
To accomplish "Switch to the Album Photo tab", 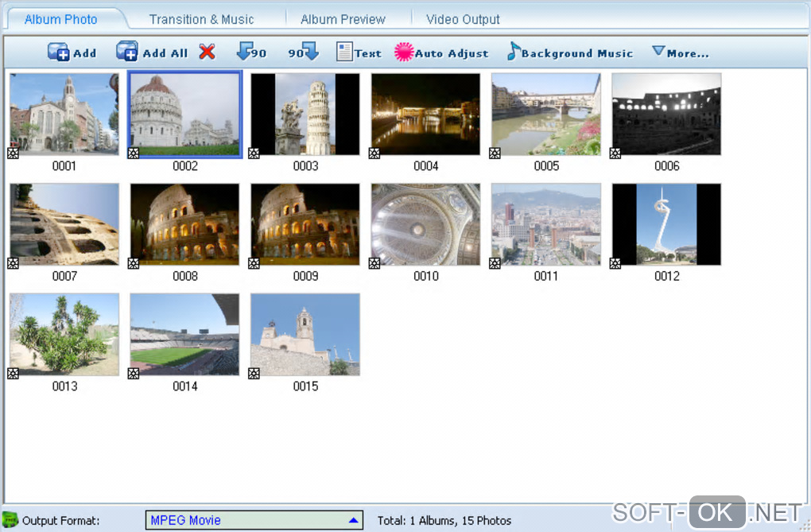I will click(60, 20).
